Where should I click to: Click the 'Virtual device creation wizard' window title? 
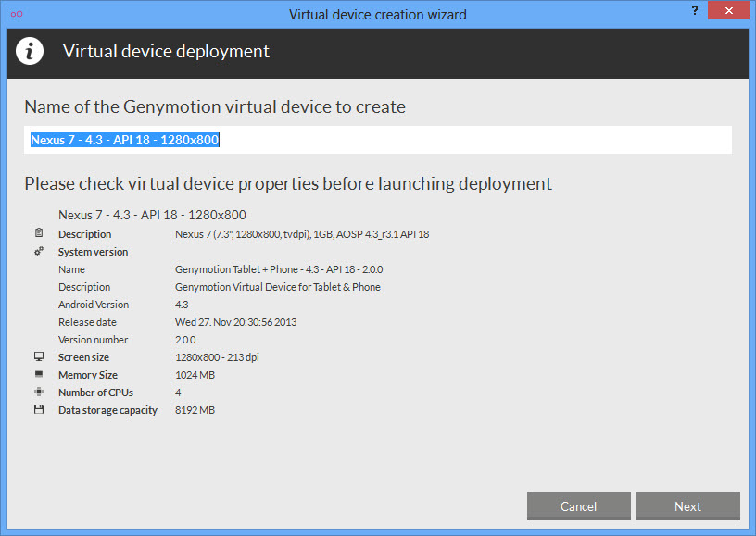[x=377, y=15]
